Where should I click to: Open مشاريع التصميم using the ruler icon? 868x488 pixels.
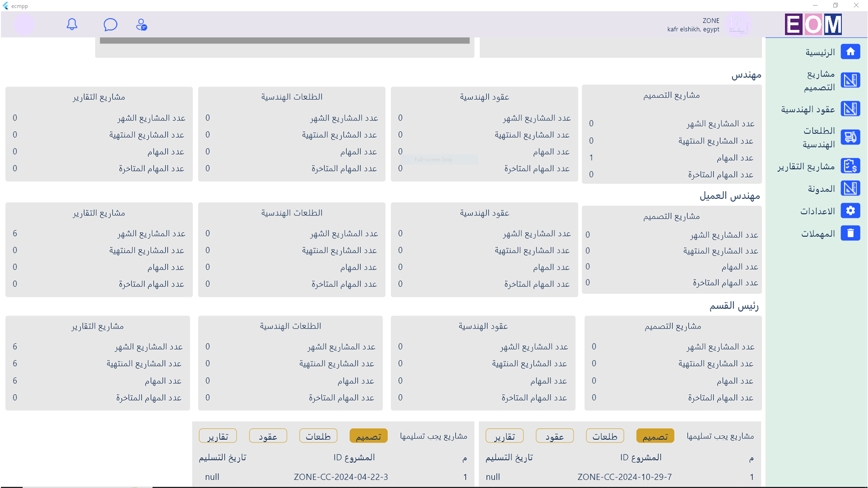[850, 80]
